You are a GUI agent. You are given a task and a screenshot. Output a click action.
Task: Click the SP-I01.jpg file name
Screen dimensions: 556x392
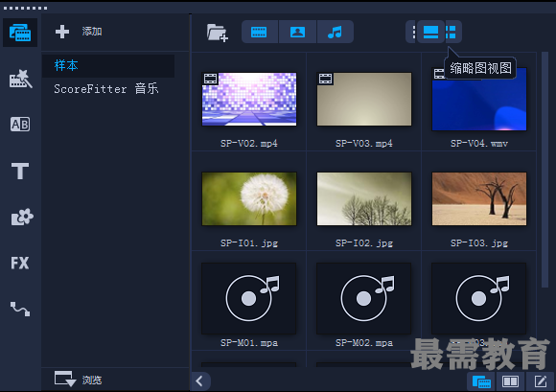coord(249,243)
